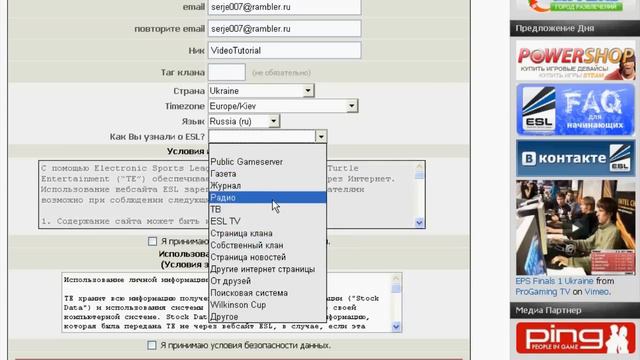The height and width of the screenshot is (360, 640).
Task: Choose ТВ option in dropdown
Action: tap(267, 209)
